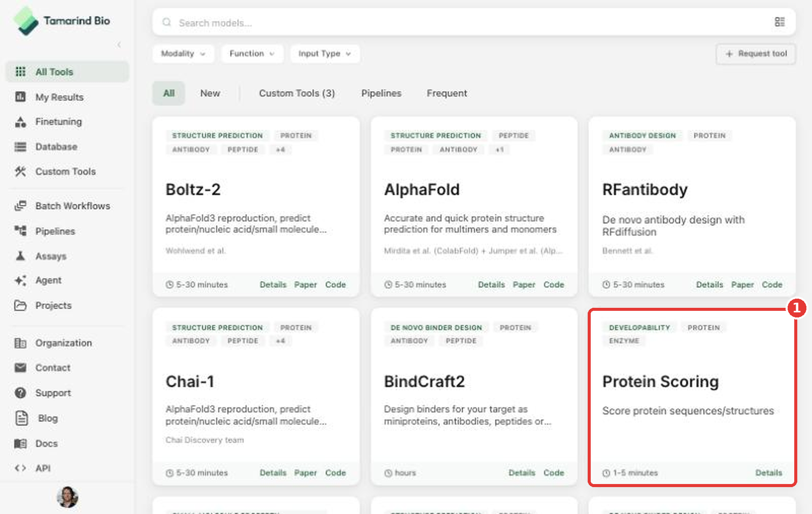This screenshot has height=514, width=812.
Task: Open Projects folder icon
Action: (20, 305)
